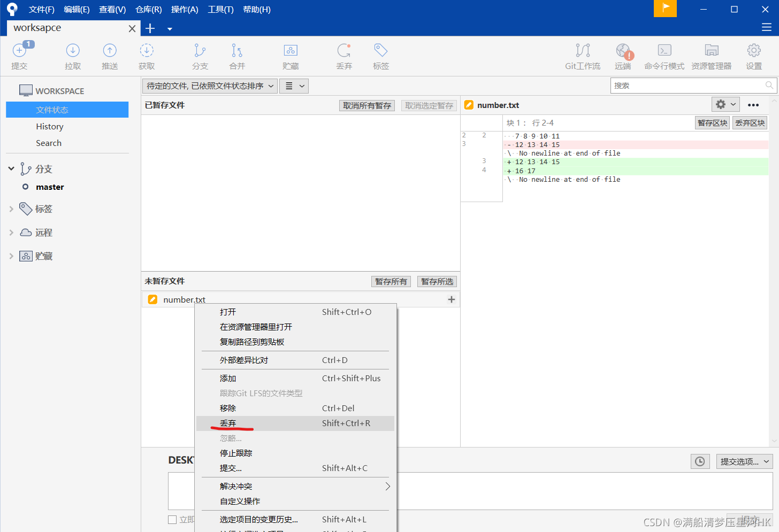The height and width of the screenshot is (532, 779).
Task: Close the worksapce tab
Action: pyautogui.click(x=132, y=28)
